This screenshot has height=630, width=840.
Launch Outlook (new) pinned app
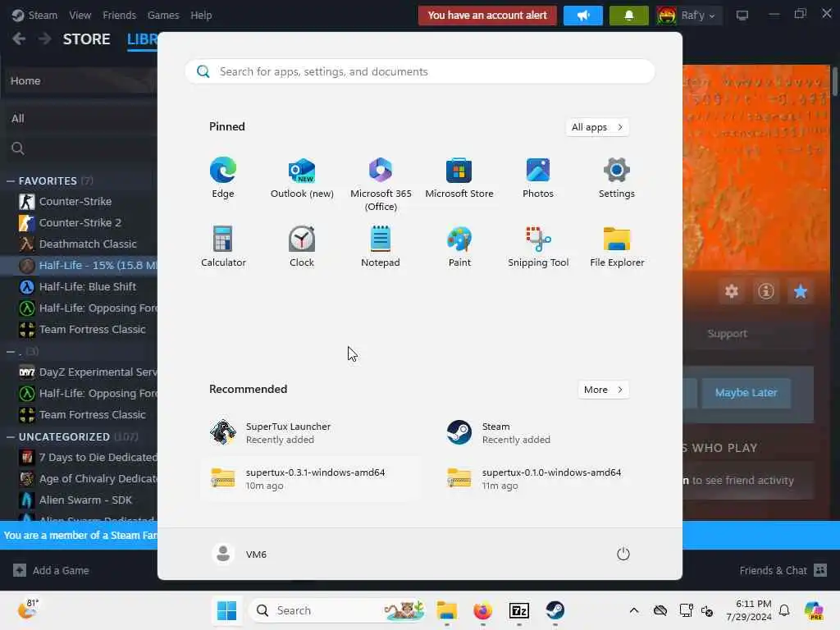point(302,178)
